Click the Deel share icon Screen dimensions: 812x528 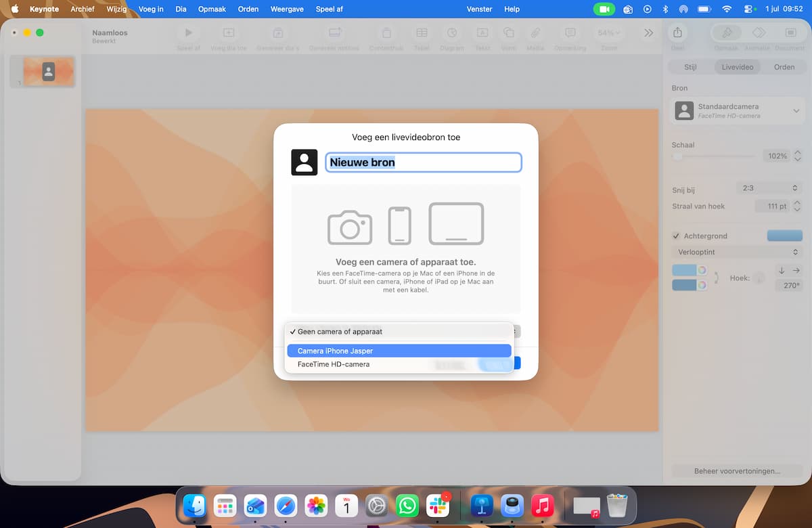pos(677,32)
